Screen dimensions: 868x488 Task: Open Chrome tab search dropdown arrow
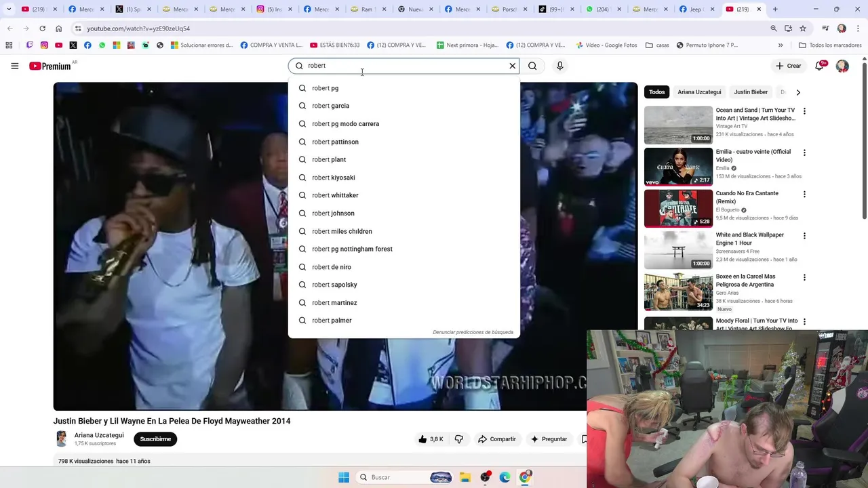[x=9, y=9]
